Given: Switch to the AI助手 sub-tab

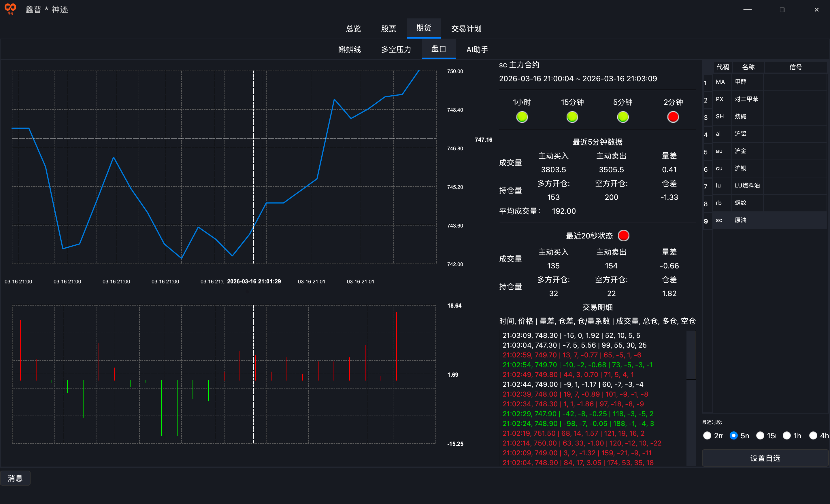Looking at the screenshot, I should (x=477, y=50).
